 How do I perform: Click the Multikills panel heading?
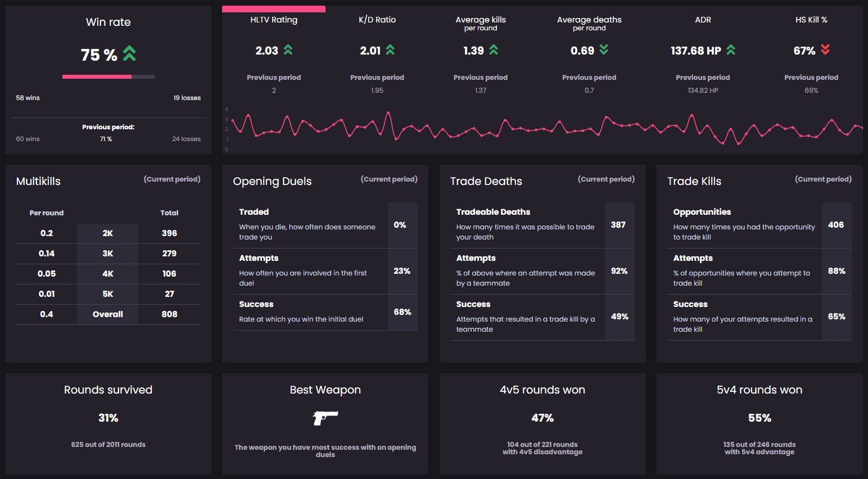38,181
